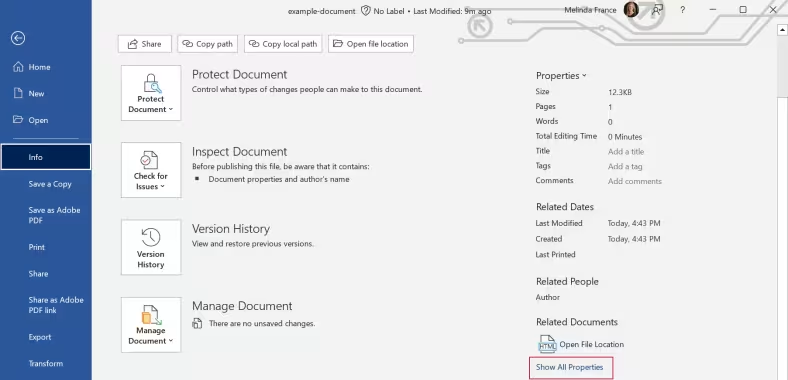Click the Open folder icon in sidebar
Screen dimensions: 788x380
click(18, 120)
